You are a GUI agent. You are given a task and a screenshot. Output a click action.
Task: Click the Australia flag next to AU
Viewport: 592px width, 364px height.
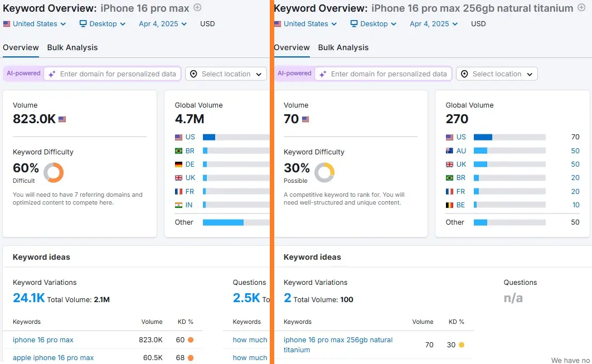point(449,151)
